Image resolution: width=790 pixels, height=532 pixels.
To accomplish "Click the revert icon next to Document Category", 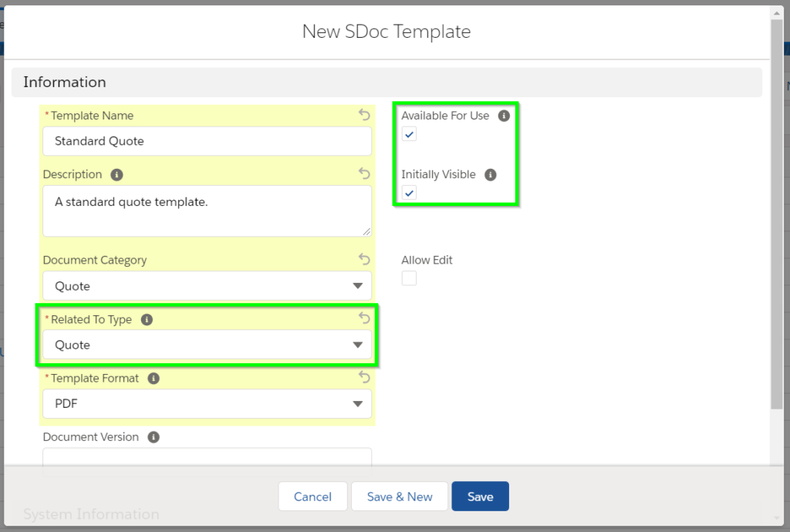I will [x=363, y=259].
